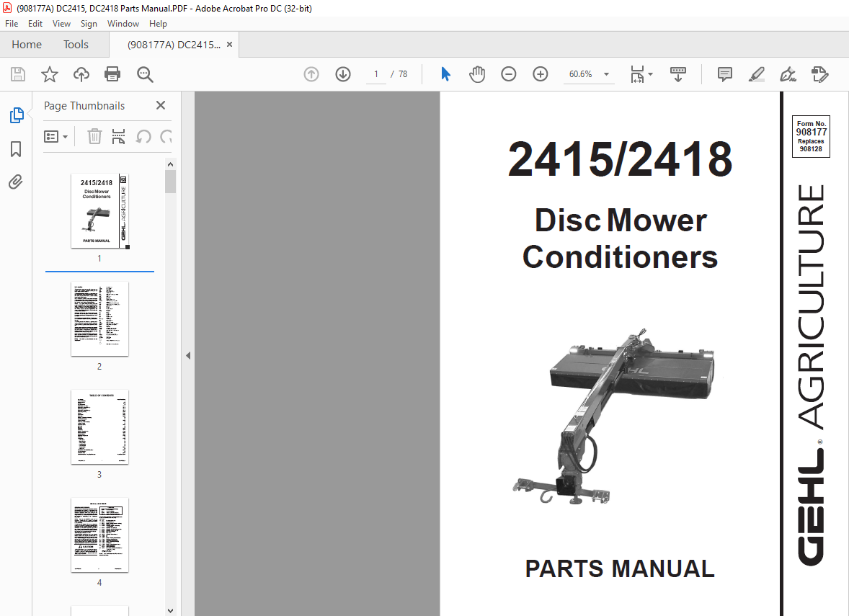Select the (908177A) DC2415 document tab
The height and width of the screenshot is (616, 849).
(x=174, y=45)
